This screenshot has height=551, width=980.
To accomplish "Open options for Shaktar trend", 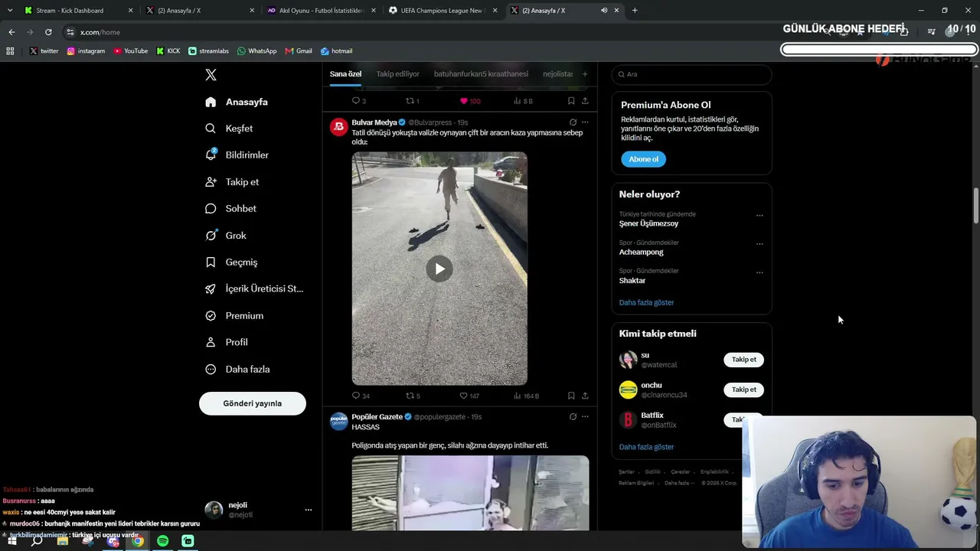I will (759, 272).
